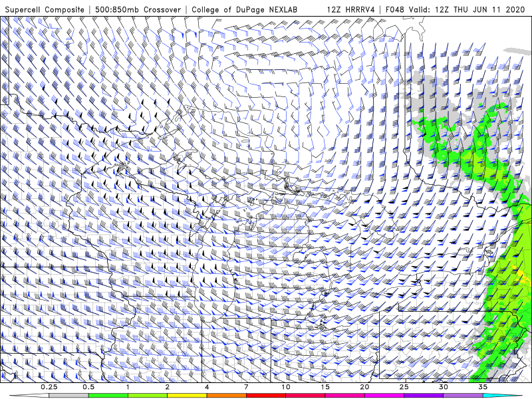Click the 15–20 legend color segment
The height and width of the screenshot is (399, 532).
(344, 396)
